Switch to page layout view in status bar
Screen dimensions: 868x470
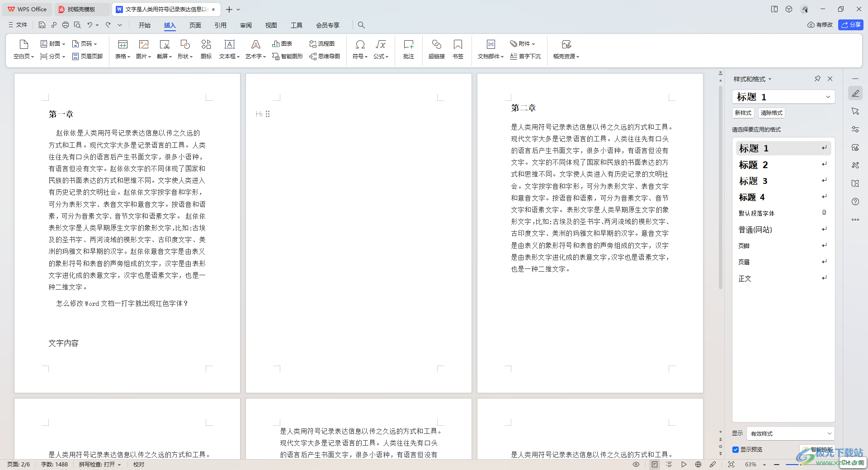pyautogui.click(x=655, y=465)
